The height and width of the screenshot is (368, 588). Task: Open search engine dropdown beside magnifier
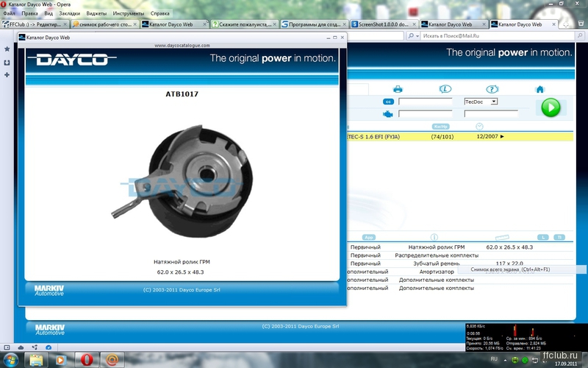point(417,35)
